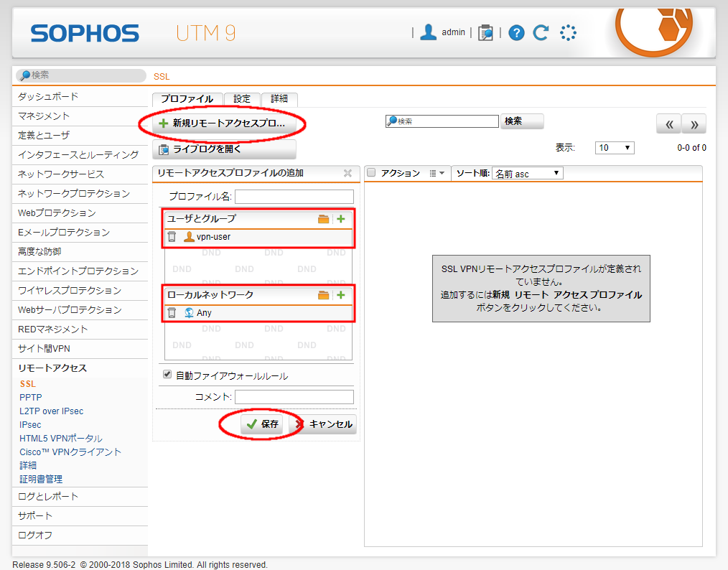The width and height of the screenshot is (728, 570).
Task: Check the アクション select-all checkbox
Action: (x=371, y=173)
